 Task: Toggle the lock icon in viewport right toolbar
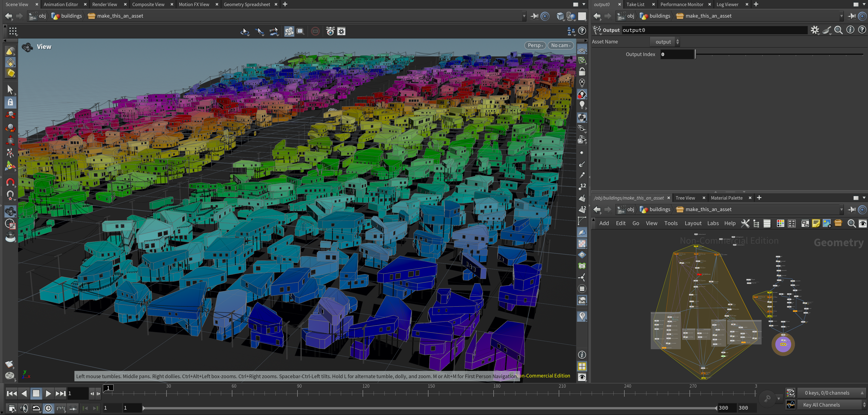pyautogui.click(x=582, y=71)
